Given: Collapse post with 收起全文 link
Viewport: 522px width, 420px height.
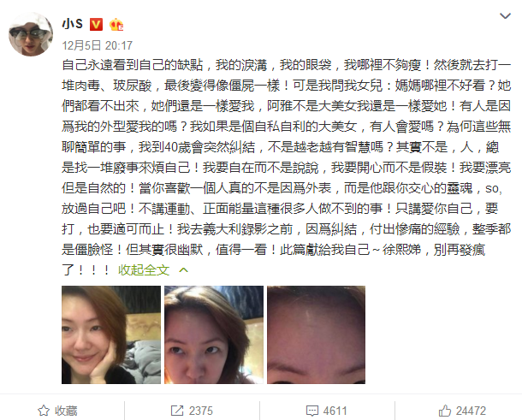Looking at the screenshot, I should click(144, 270).
